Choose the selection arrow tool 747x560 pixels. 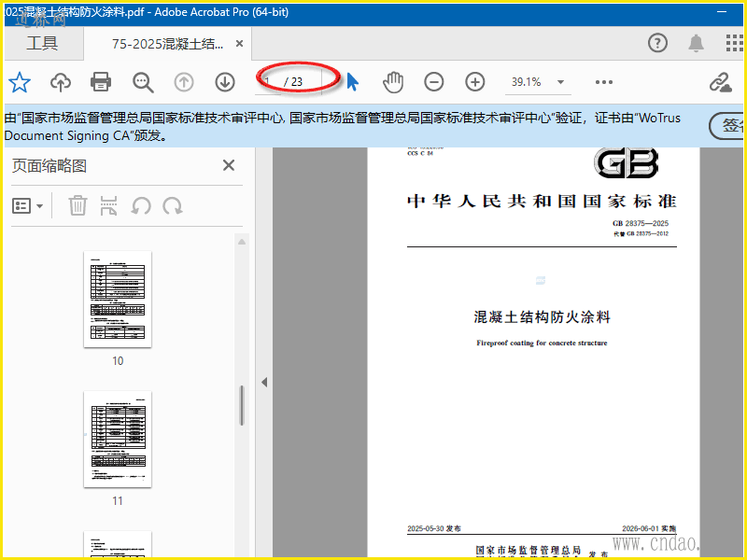click(353, 82)
